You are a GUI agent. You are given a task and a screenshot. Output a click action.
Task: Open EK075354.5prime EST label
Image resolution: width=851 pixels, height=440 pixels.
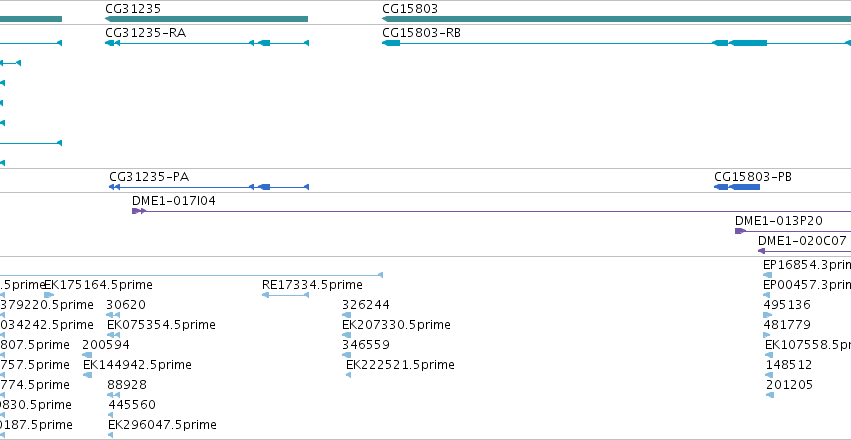161,325
